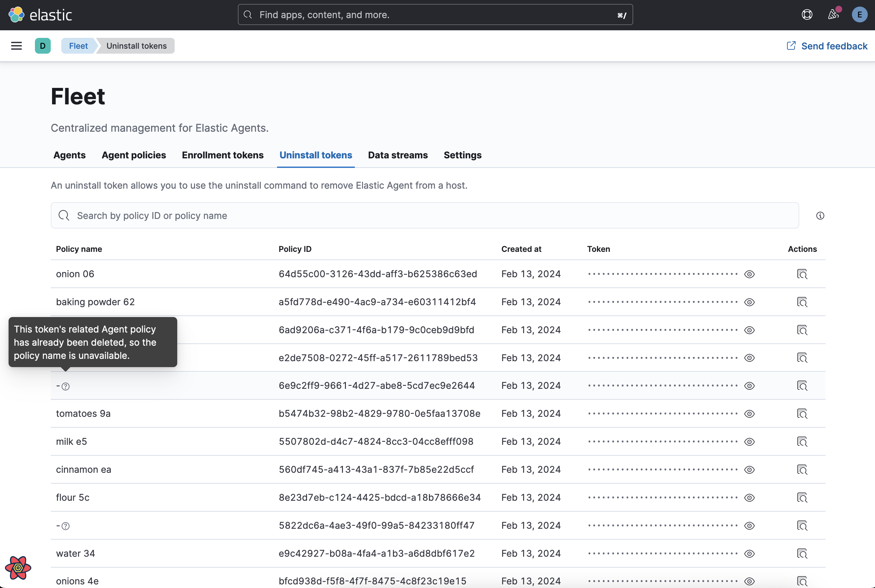875x588 pixels.
Task: Click the Fleet breadcrumb link
Action: [x=78, y=46]
